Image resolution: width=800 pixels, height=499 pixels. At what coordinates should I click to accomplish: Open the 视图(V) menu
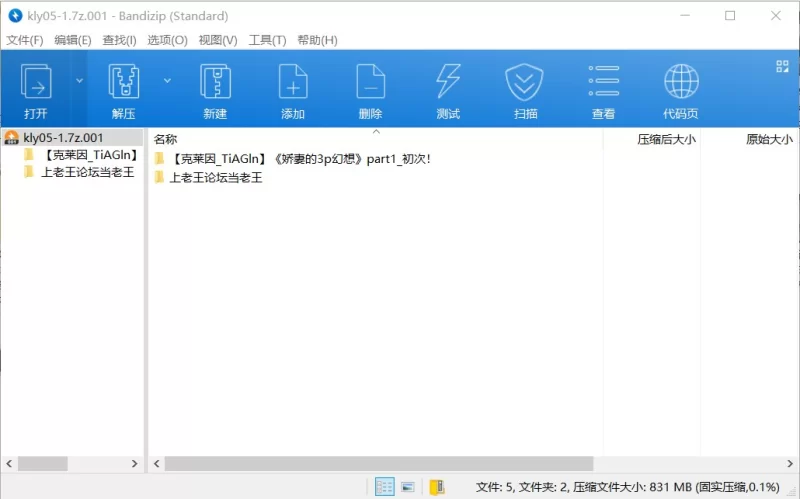[218, 40]
